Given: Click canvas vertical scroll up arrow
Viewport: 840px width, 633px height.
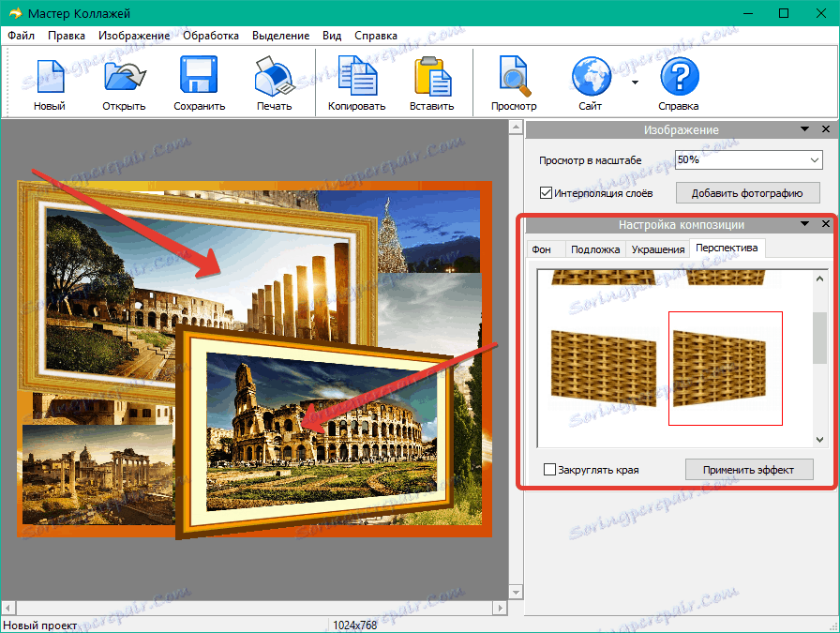Looking at the screenshot, I should point(516,127).
